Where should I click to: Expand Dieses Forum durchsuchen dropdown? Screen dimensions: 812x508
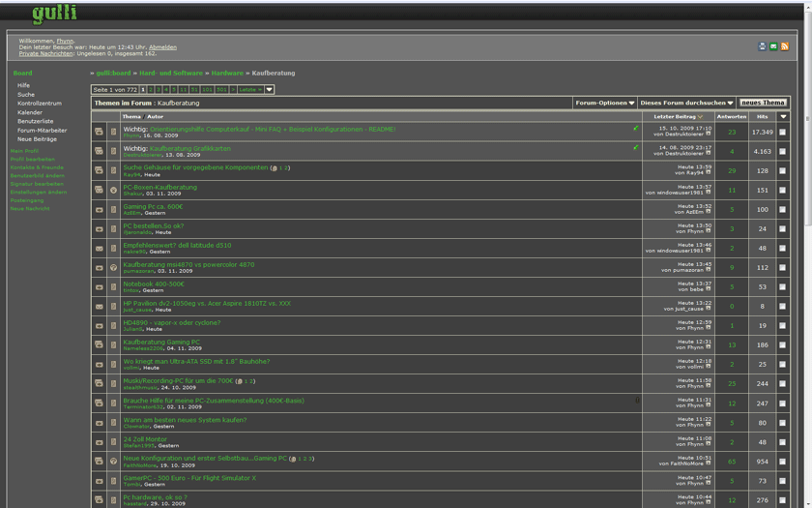[x=686, y=103]
